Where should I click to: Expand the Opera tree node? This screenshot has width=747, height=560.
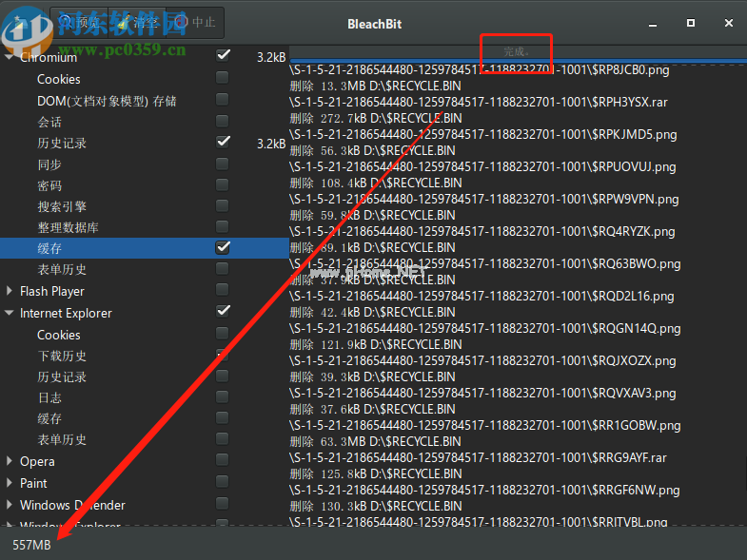tap(10, 461)
